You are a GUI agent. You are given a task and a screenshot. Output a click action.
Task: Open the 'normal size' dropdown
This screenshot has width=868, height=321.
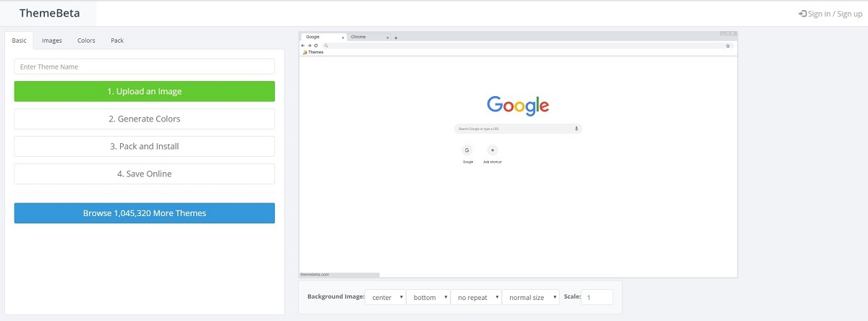pos(531,297)
